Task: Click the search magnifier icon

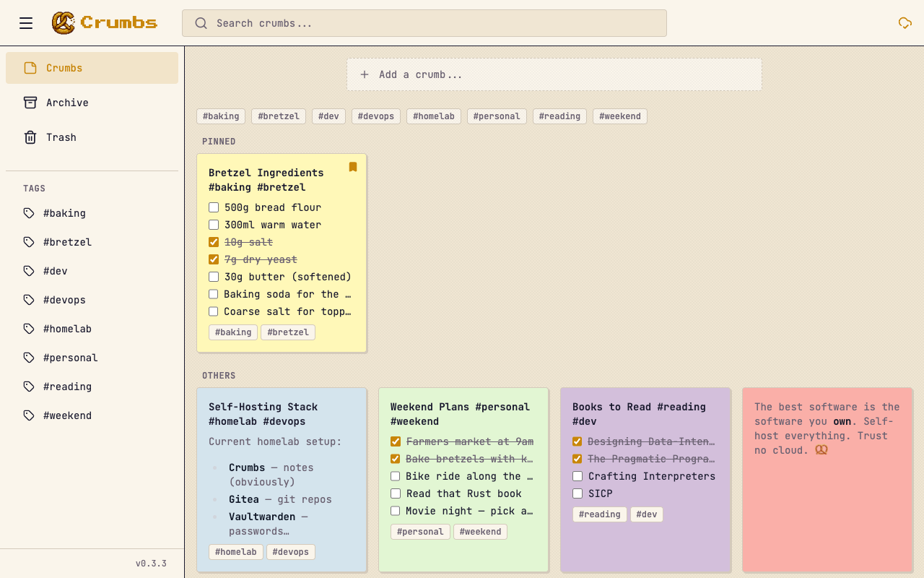Action: pos(201,23)
